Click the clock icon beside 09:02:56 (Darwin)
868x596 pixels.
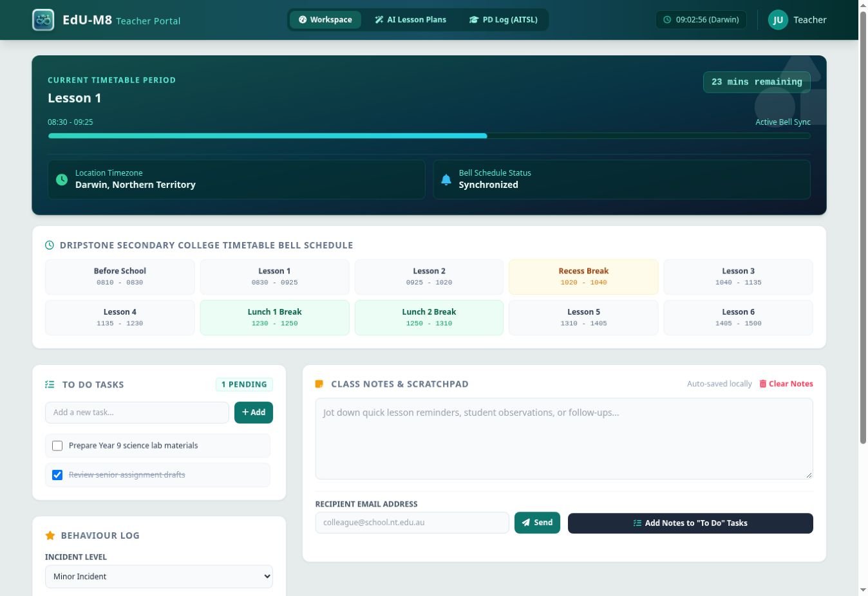point(667,20)
